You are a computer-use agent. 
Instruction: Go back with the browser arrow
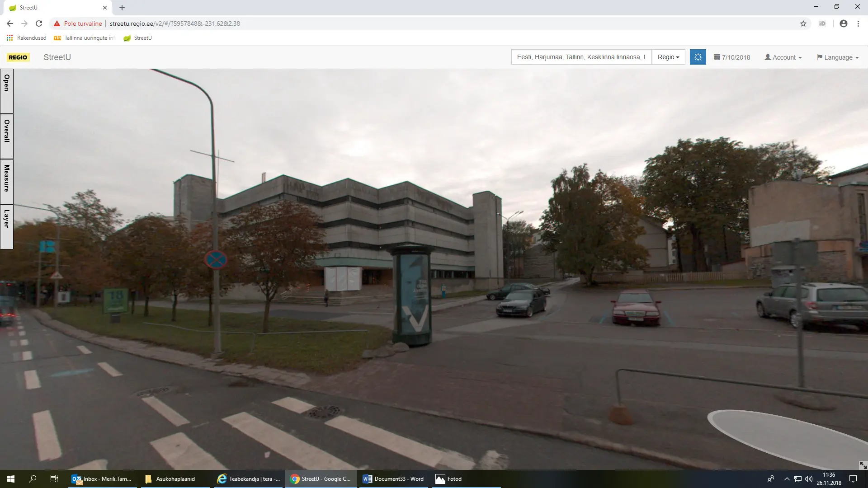coord(10,23)
